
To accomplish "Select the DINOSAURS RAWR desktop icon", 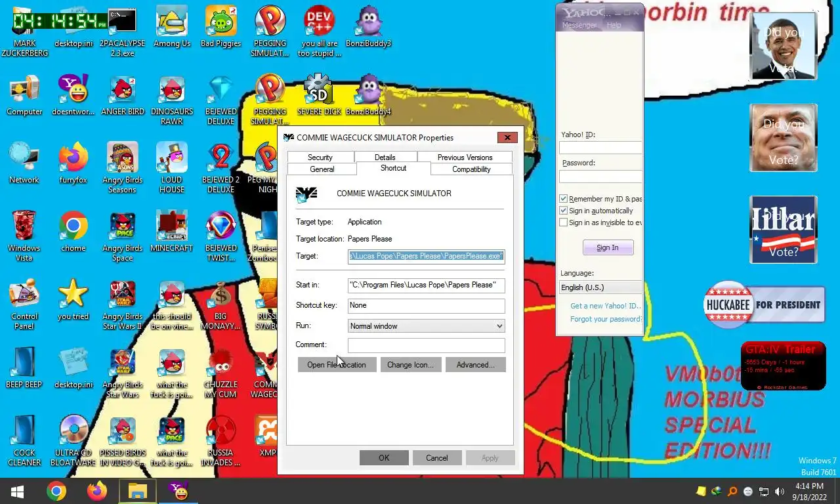I will [x=172, y=100].
